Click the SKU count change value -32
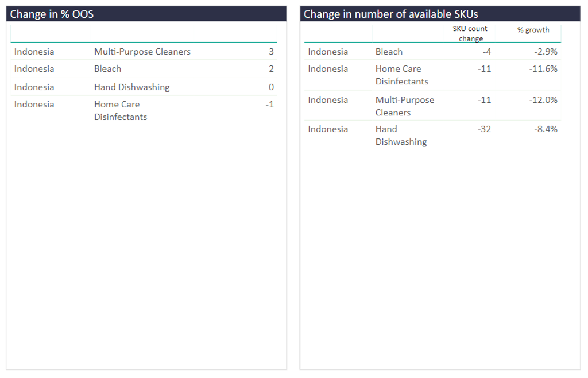Screen dimensions: 588x378 coord(484,129)
